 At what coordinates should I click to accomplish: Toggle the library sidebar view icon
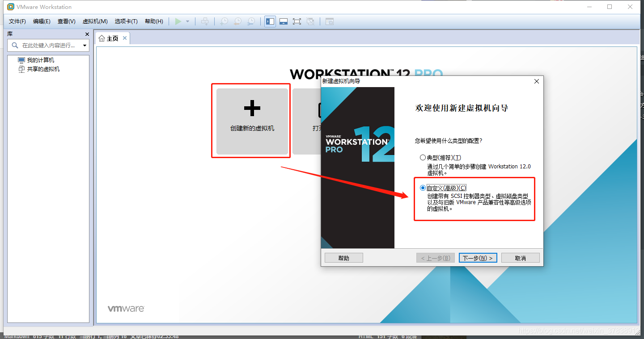click(x=270, y=21)
